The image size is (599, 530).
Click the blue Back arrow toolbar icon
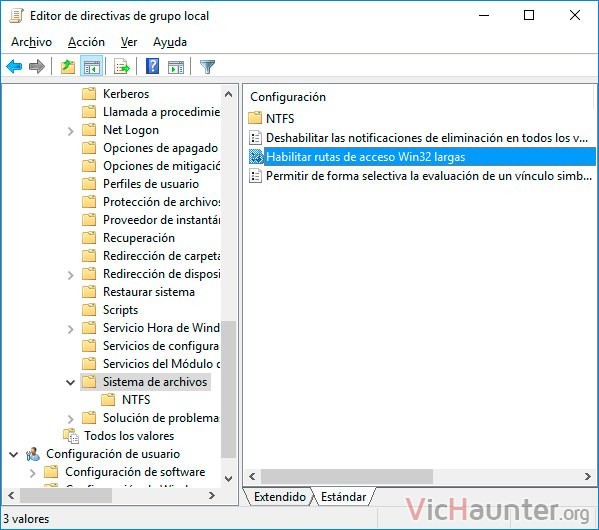(x=14, y=67)
